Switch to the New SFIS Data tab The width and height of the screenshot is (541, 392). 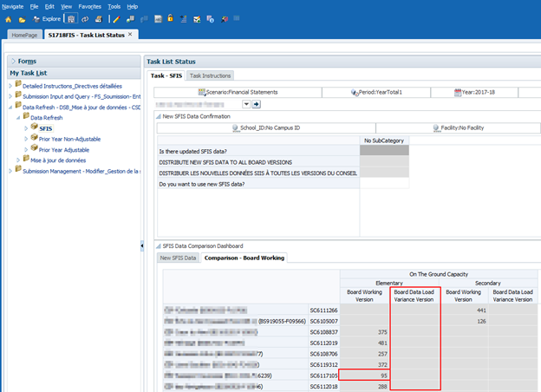(179, 258)
